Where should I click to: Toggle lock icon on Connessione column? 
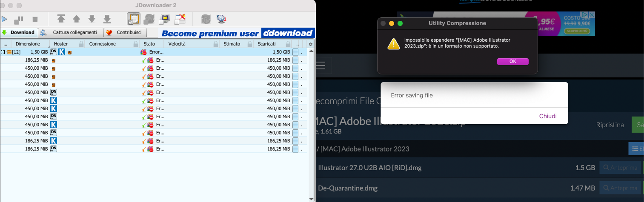(135, 44)
